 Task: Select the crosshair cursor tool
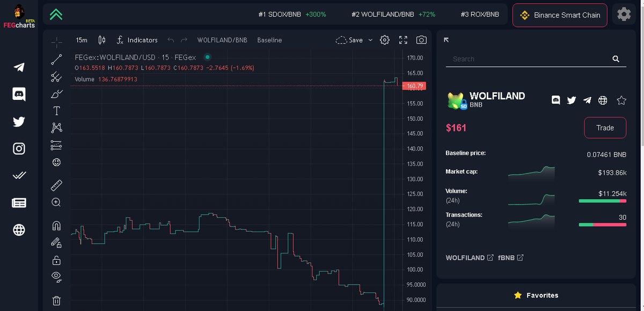click(56, 41)
